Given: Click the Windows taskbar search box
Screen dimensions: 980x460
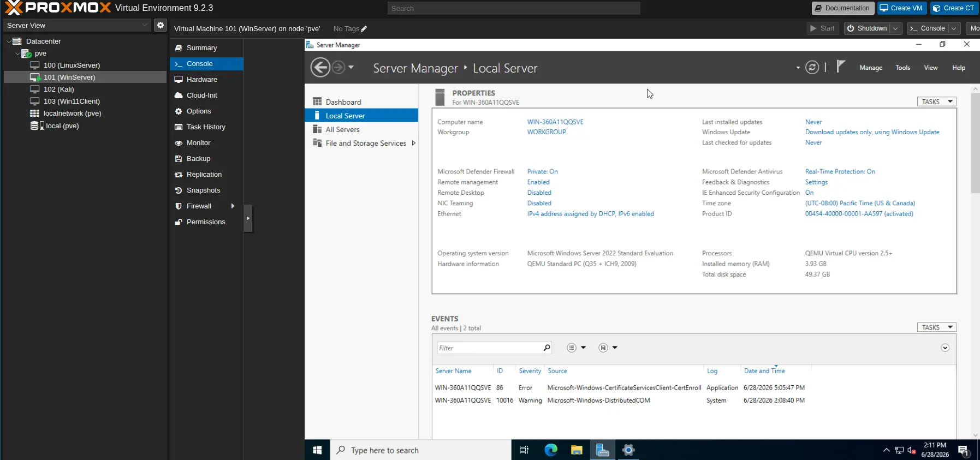Looking at the screenshot, I should point(420,450).
